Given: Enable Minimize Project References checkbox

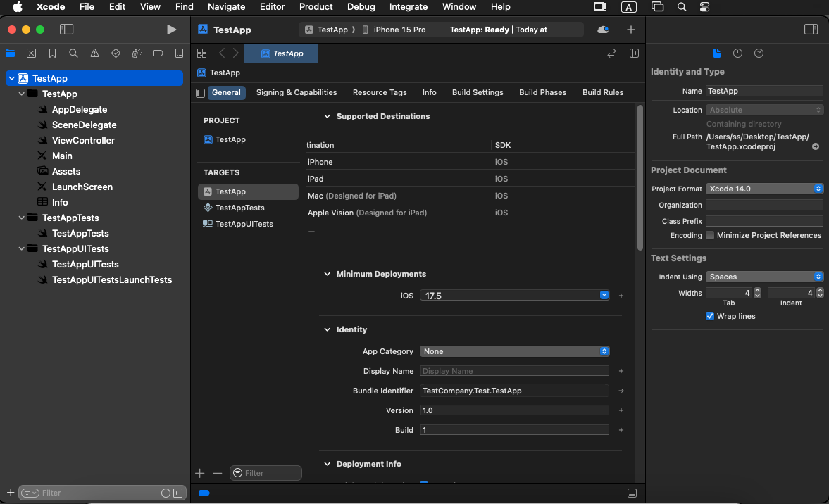Looking at the screenshot, I should (710, 235).
